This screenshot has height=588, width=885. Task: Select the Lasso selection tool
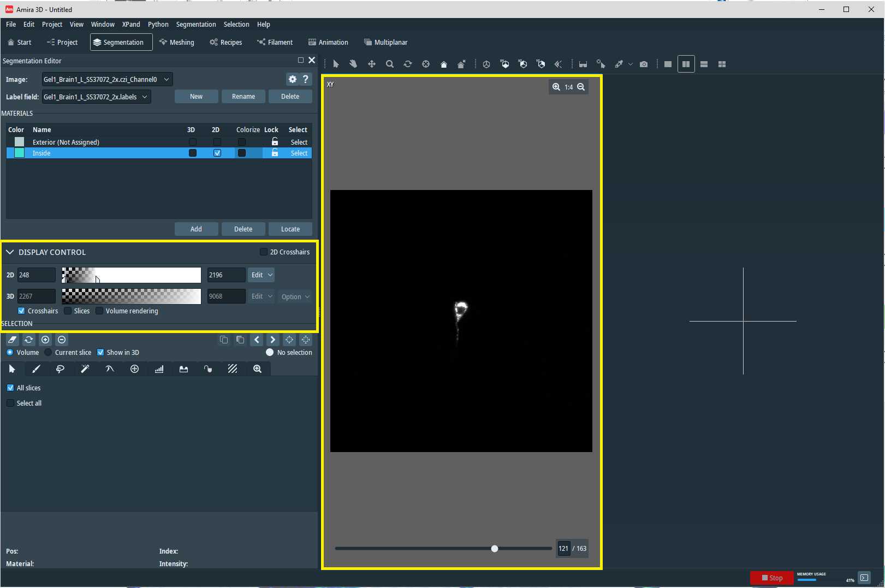pos(60,369)
